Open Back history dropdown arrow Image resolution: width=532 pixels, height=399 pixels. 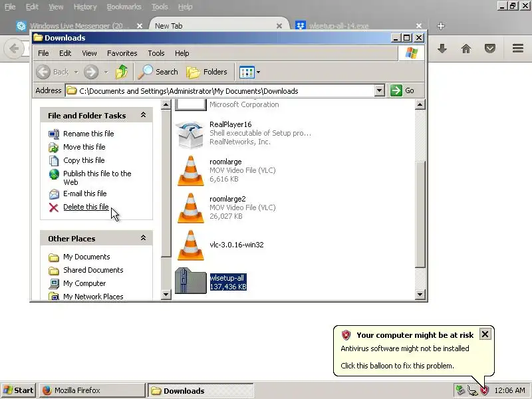click(76, 72)
